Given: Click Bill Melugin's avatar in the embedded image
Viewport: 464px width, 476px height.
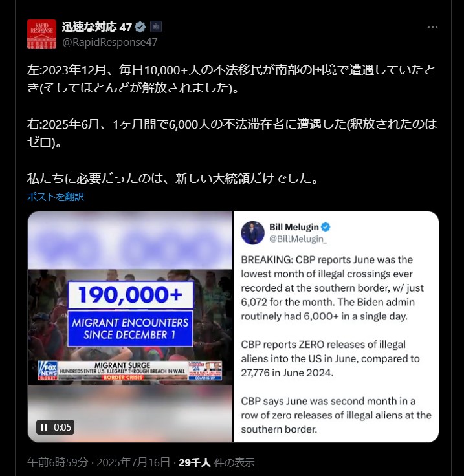Looking at the screenshot, I should click(x=252, y=233).
